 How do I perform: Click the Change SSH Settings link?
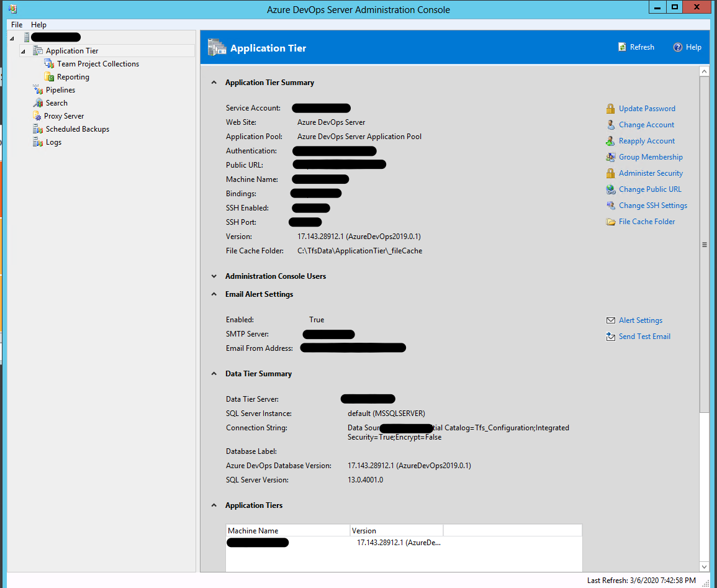652,206
